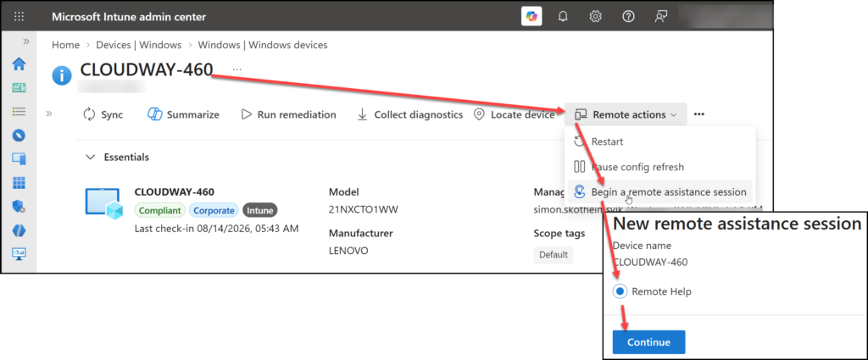Click manufacturer value LENOVO
The height and width of the screenshot is (360, 868).
(x=348, y=250)
